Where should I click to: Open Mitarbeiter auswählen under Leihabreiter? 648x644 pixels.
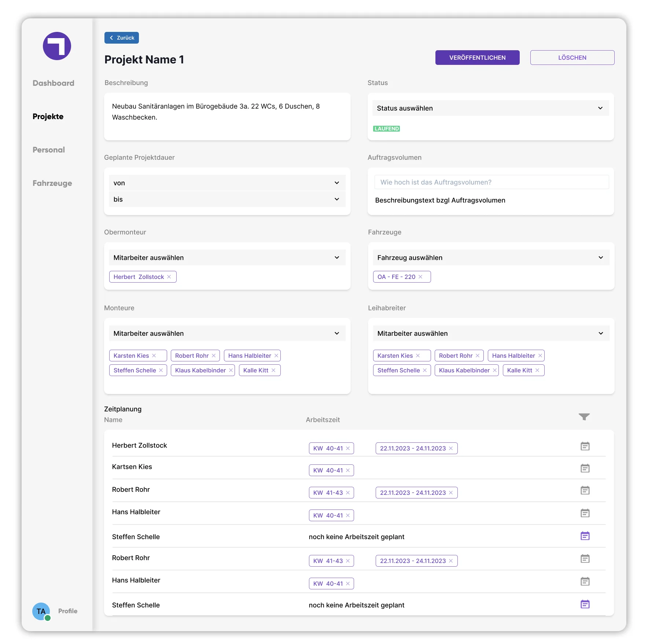(491, 334)
